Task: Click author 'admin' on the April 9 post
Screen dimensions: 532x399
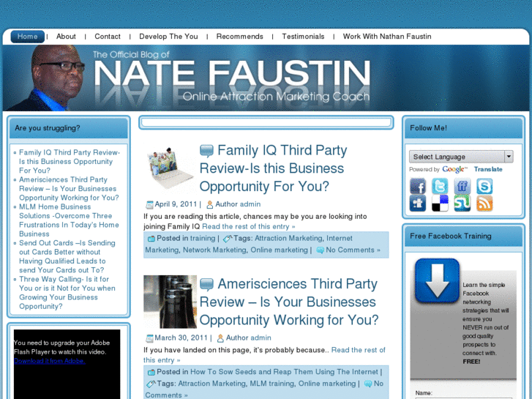Action: [x=250, y=204]
